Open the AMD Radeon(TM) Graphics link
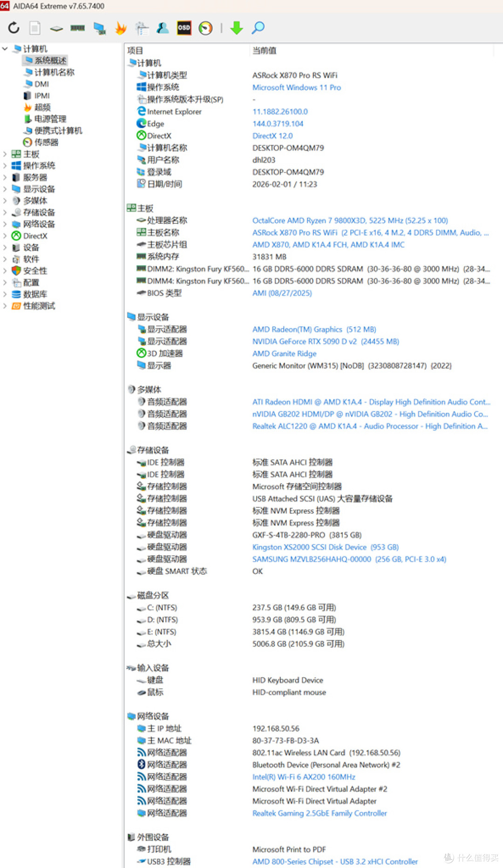 (314, 329)
